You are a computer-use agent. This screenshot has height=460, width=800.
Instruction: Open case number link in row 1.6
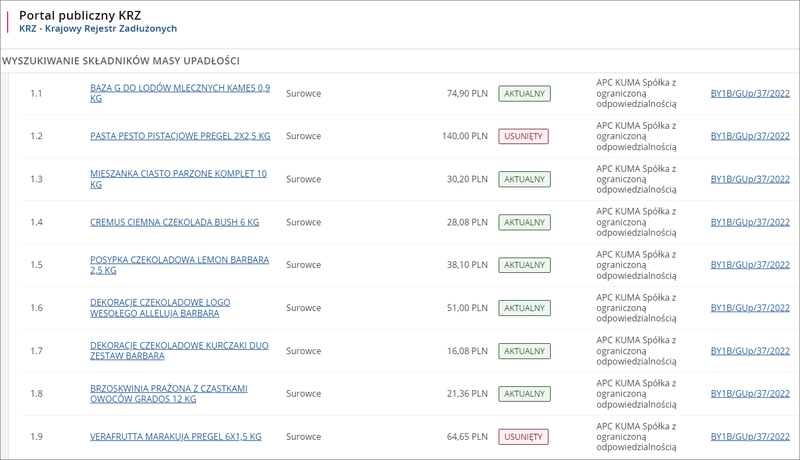(750, 308)
